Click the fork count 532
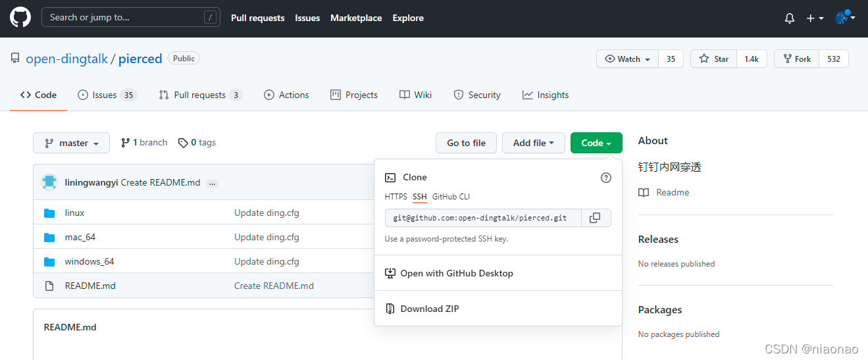This screenshot has height=360, width=868. coord(834,59)
